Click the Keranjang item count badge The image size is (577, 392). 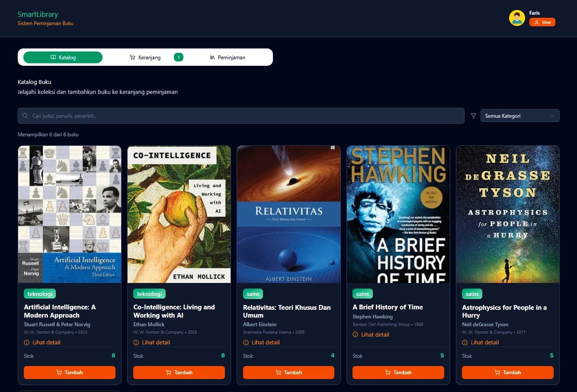click(x=179, y=57)
